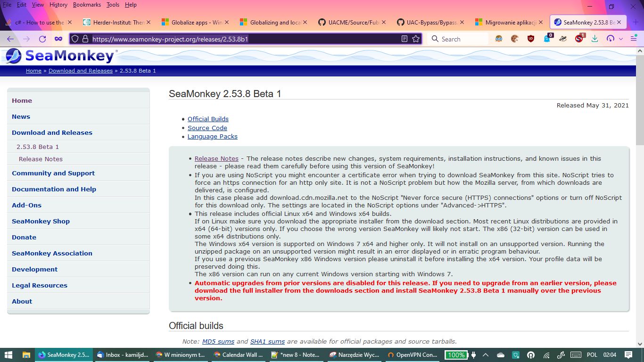
Task: Open the Release Notes link in the notice box
Action: [216, 159]
